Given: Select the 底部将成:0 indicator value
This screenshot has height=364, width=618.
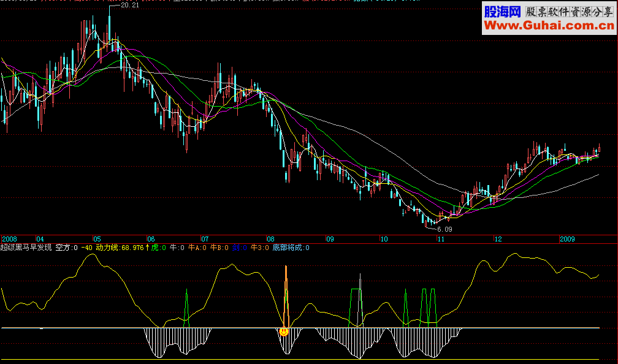Looking at the screenshot, I should [291, 248].
